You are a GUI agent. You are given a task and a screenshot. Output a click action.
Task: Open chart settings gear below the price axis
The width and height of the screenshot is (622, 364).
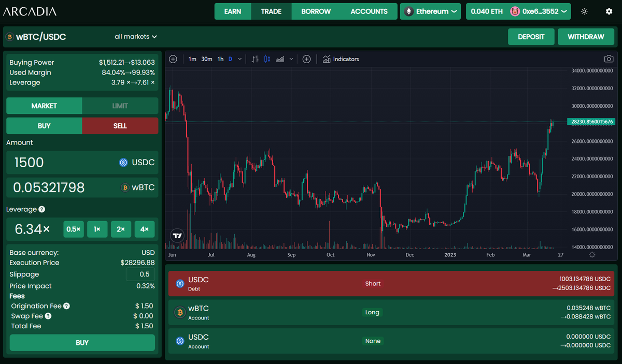tap(592, 255)
